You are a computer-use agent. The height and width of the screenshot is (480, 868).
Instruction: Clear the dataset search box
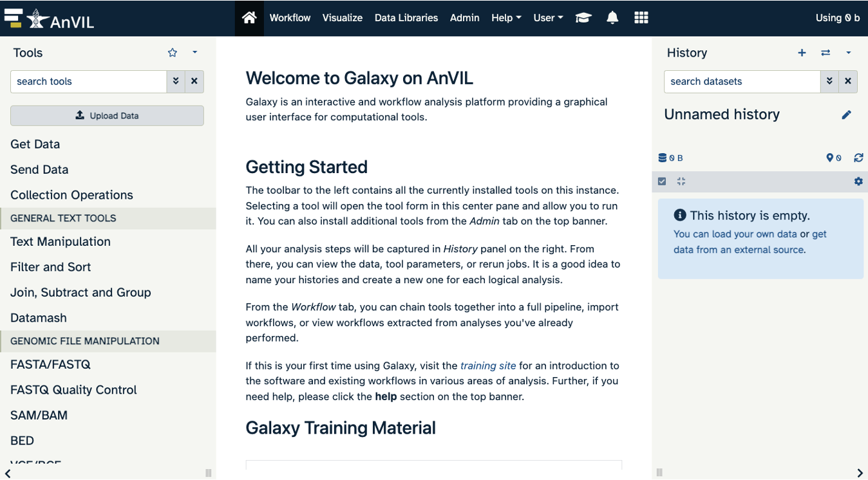848,82
